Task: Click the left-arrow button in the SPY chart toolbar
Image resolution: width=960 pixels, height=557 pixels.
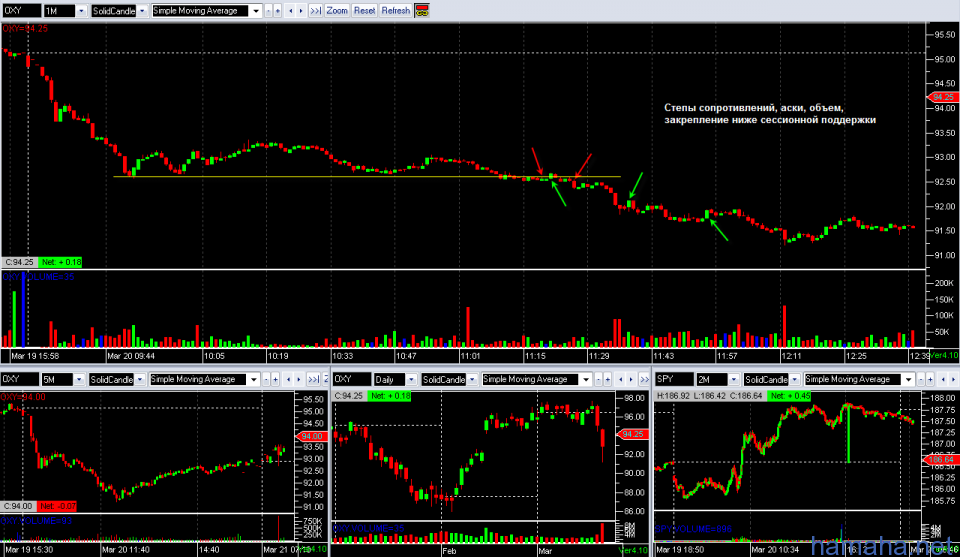Action: tap(943, 379)
